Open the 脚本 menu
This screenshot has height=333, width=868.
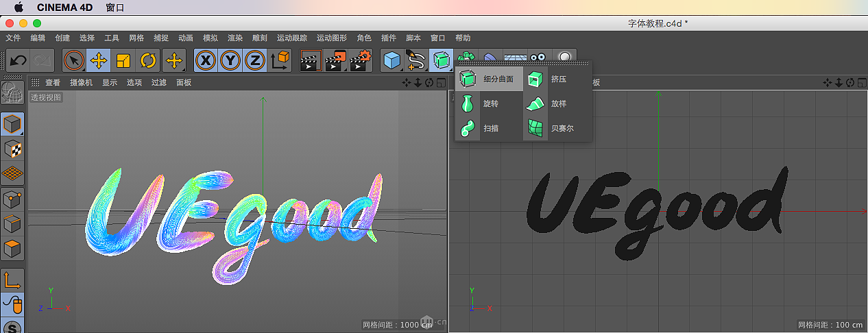coord(413,38)
